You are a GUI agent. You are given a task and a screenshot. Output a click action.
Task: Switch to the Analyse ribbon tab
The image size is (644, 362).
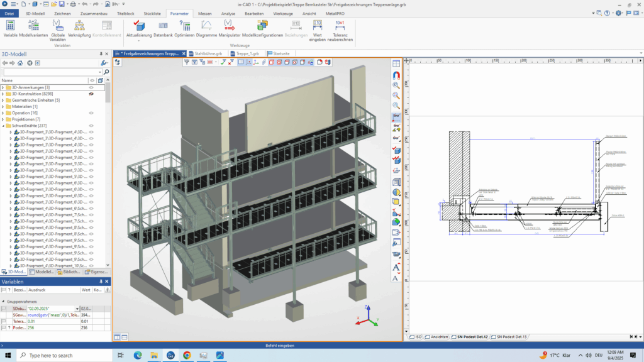pos(228,13)
